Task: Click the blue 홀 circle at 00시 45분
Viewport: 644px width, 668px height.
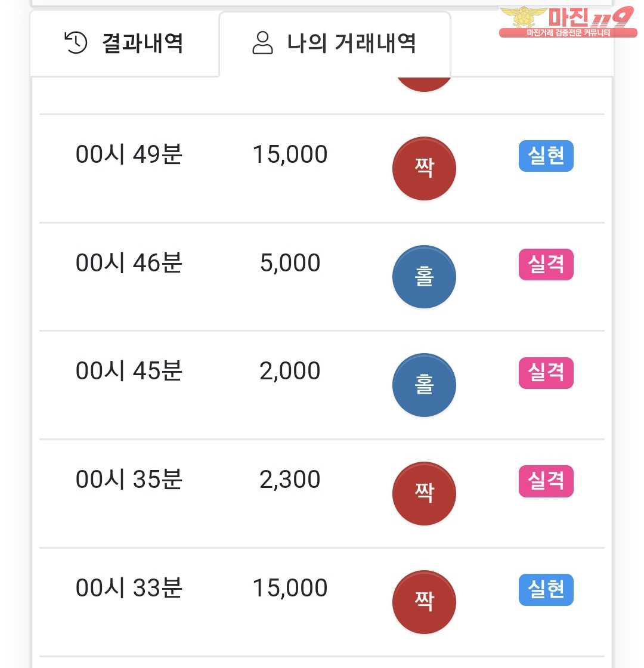Action: (424, 385)
